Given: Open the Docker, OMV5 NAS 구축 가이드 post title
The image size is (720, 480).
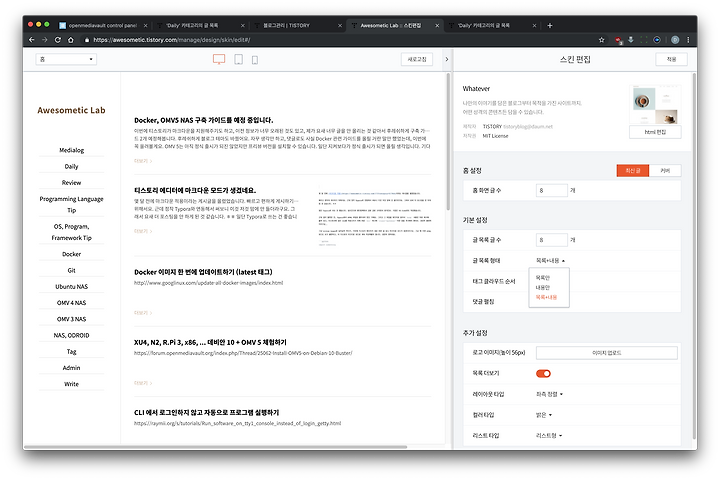Looking at the screenshot, I should pyautogui.click(x=203, y=120).
